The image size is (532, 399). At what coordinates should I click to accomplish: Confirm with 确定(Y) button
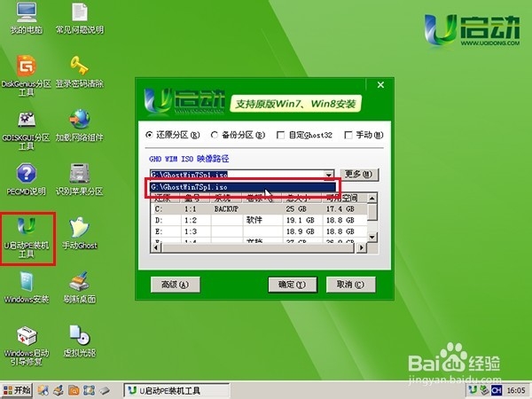click(292, 285)
